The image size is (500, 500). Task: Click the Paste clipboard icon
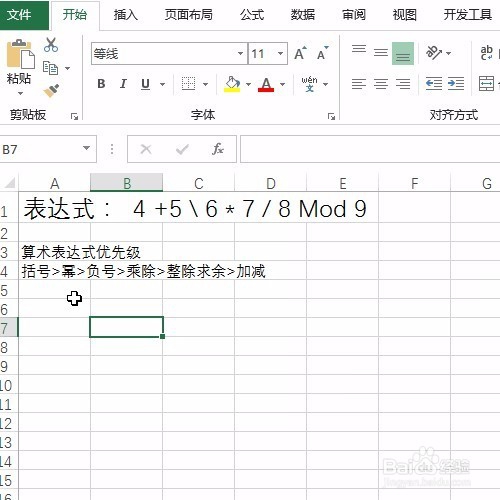(x=20, y=54)
